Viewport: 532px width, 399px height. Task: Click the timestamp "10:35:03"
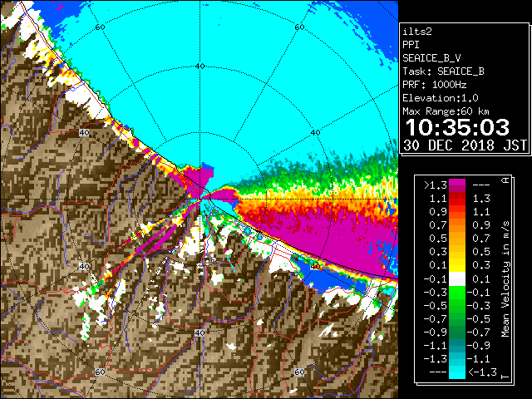point(457,127)
